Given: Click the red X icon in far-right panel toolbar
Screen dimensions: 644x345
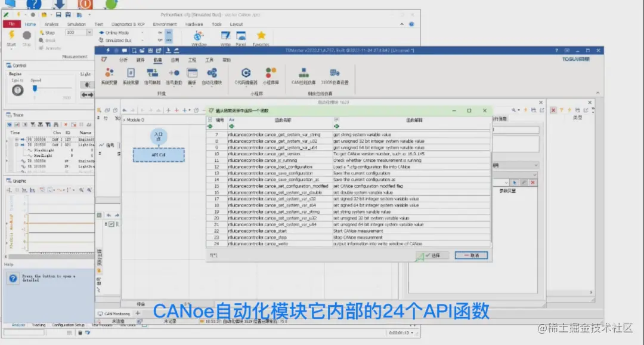Looking at the screenshot, I should [553, 110].
